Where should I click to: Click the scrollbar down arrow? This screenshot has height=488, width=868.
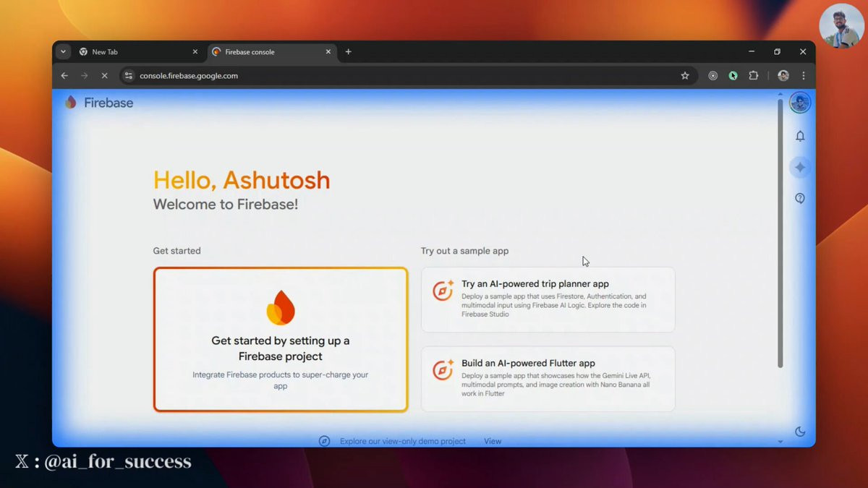780,441
